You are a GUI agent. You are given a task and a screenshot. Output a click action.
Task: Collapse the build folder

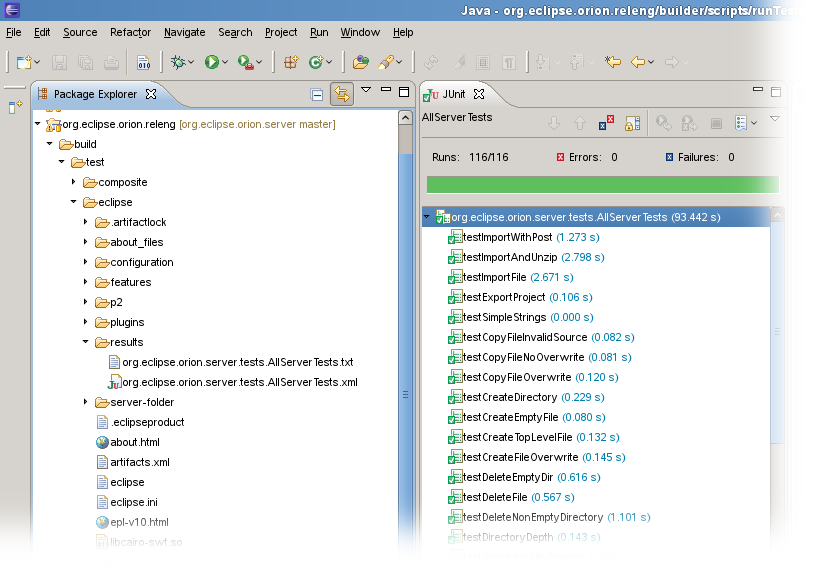click(x=50, y=143)
